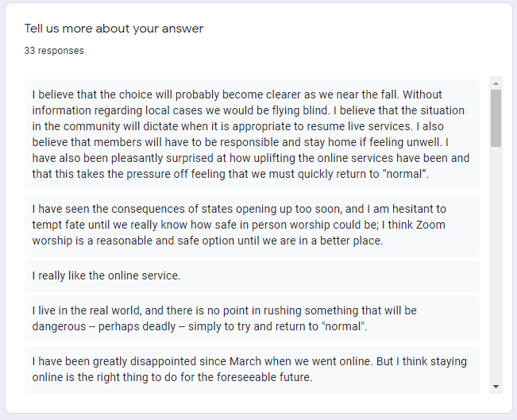Click the '33 responses' count text

(x=54, y=51)
